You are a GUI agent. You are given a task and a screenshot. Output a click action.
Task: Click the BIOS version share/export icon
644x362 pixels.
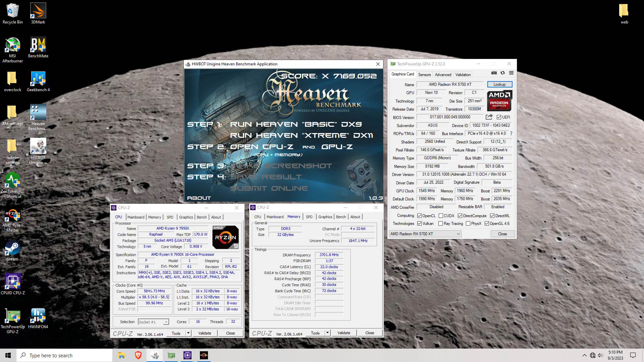click(x=489, y=117)
